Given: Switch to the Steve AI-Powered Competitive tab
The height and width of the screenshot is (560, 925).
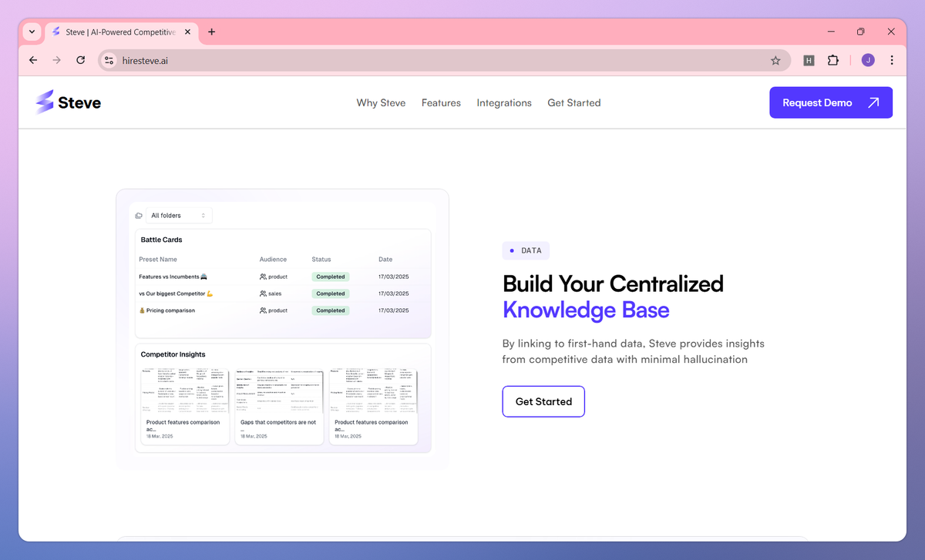Looking at the screenshot, I should coord(120,32).
